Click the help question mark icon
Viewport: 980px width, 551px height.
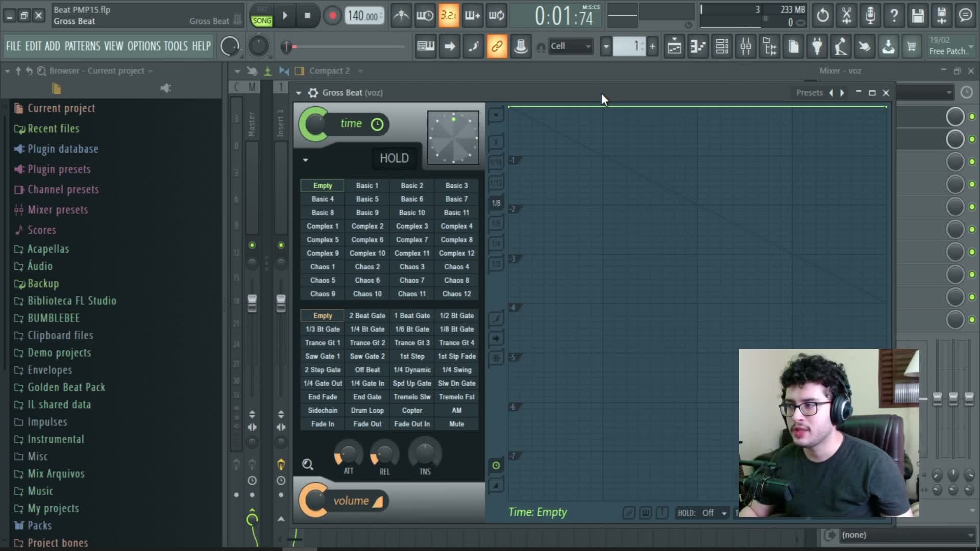[x=894, y=16]
